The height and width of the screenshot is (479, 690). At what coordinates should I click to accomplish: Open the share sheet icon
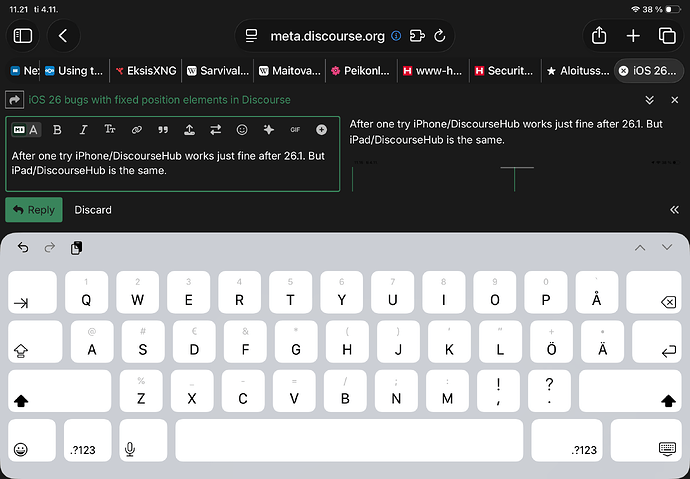coord(599,36)
